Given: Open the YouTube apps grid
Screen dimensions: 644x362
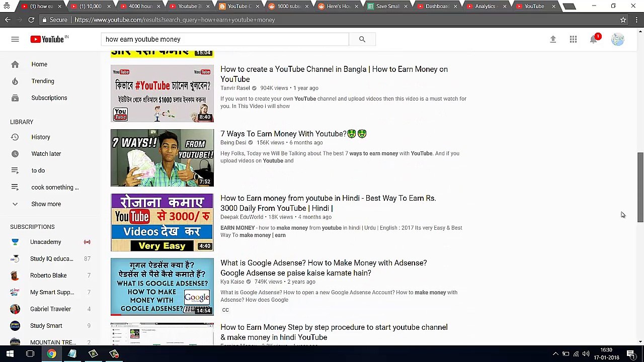Looking at the screenshot, I should tap(573, 39).
